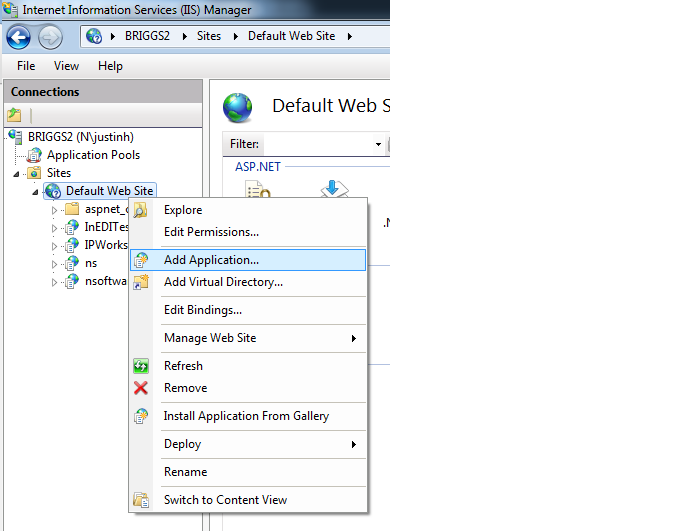Click the IPWorks application icon

coord(71,245)
